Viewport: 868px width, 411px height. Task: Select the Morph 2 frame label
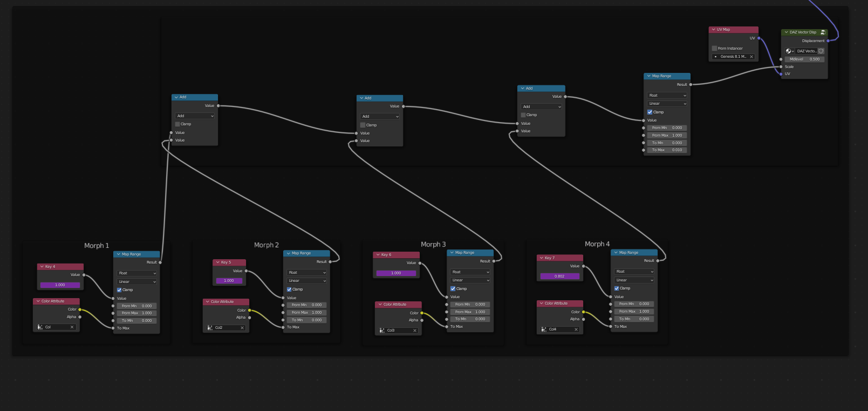(x=266, y=245)
